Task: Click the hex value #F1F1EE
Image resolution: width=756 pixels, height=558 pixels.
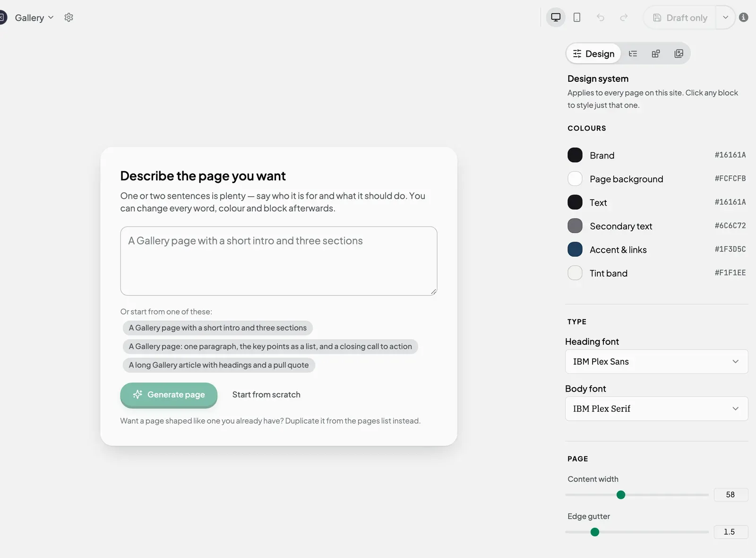Action: click(730, 272)
